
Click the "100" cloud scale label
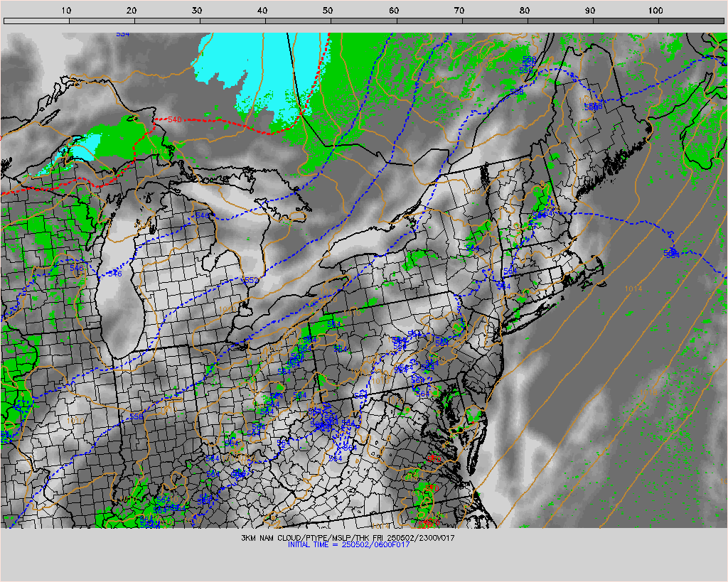click(x=655, y=10)
